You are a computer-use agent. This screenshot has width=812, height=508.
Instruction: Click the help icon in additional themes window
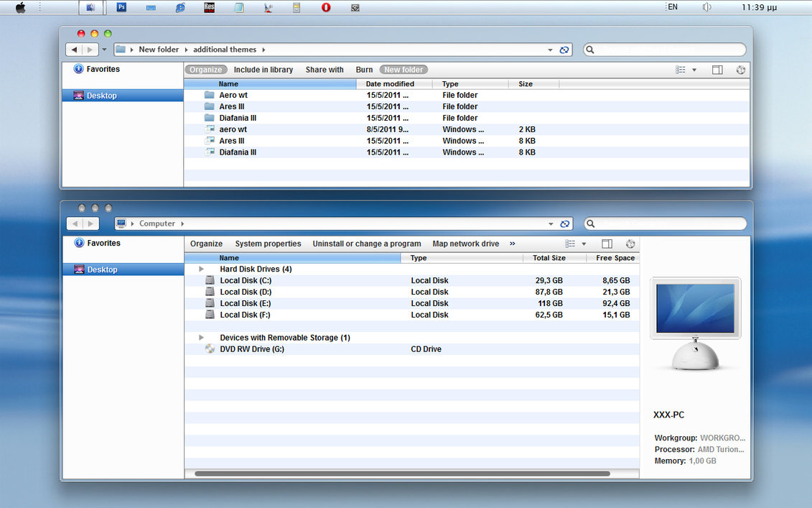(x=741, y=70)
